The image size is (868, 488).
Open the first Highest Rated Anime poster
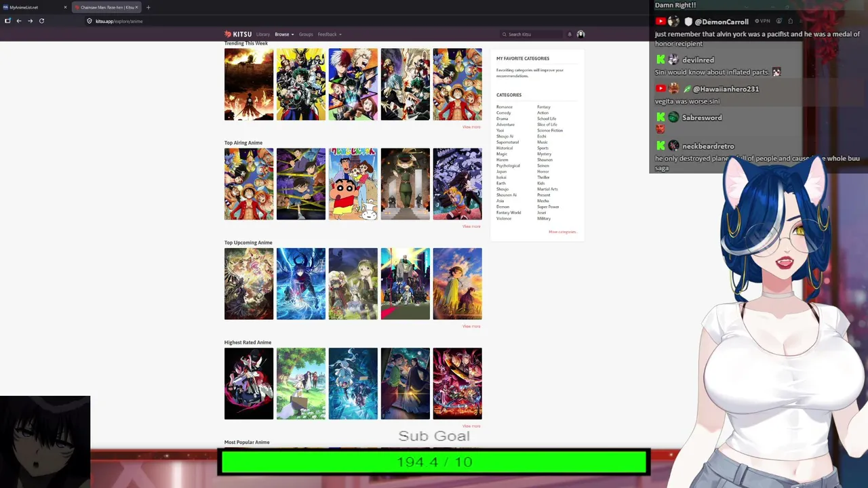249,384
